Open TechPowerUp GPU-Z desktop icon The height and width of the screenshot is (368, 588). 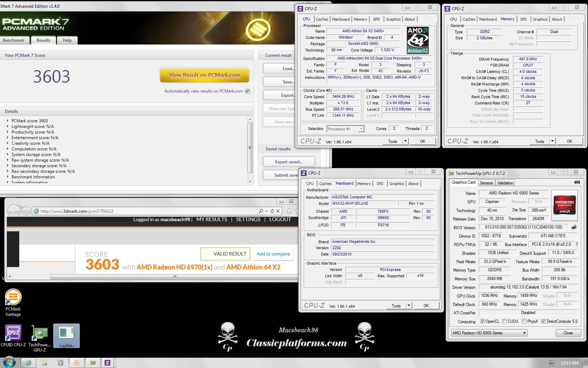(x=40, y=338)
